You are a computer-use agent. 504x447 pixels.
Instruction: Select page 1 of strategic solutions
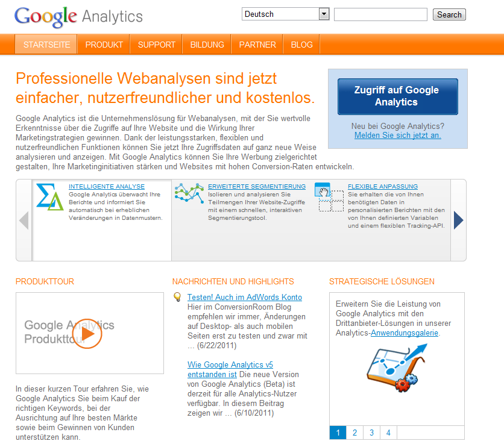tap(338, 433)
